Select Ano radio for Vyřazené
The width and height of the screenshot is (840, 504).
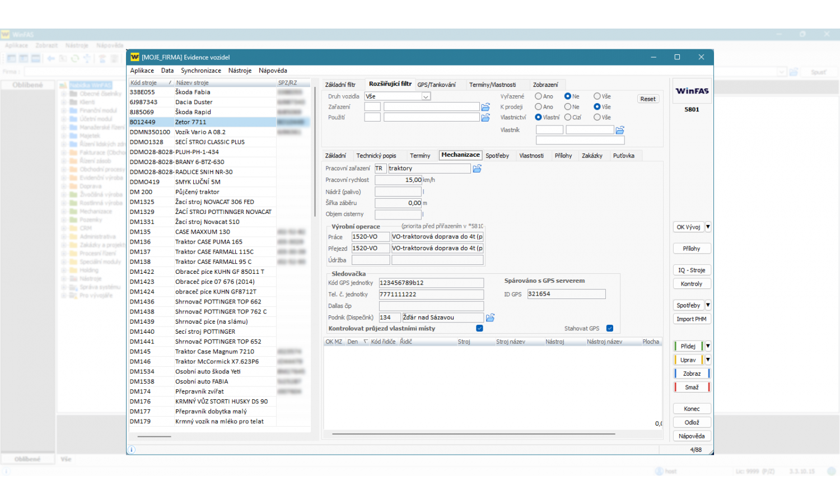[538, 96]
